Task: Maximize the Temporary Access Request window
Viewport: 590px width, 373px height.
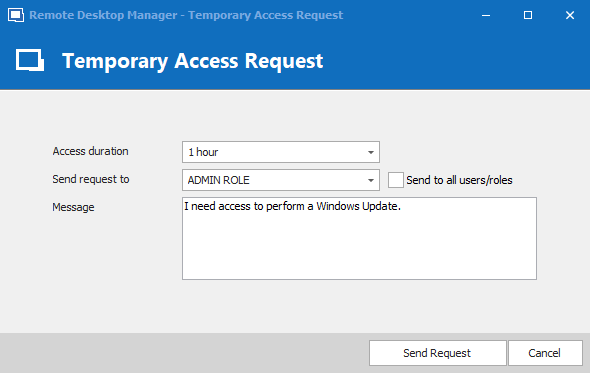Action: click(x=528, y=15)
